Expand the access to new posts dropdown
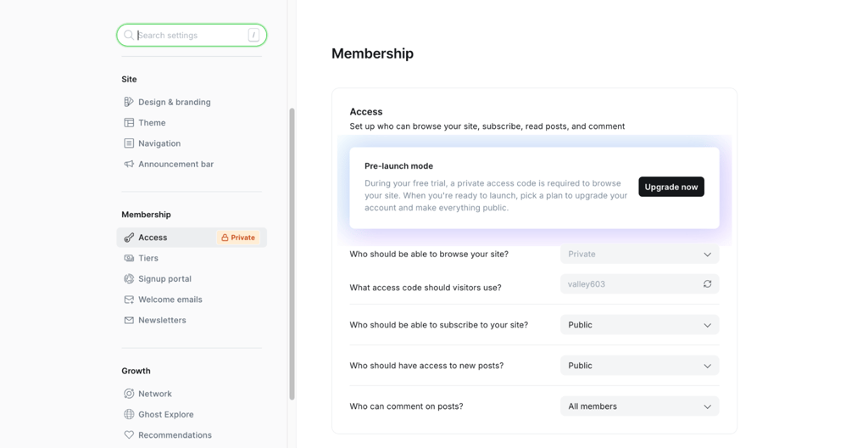 click(x=639, y=366)
